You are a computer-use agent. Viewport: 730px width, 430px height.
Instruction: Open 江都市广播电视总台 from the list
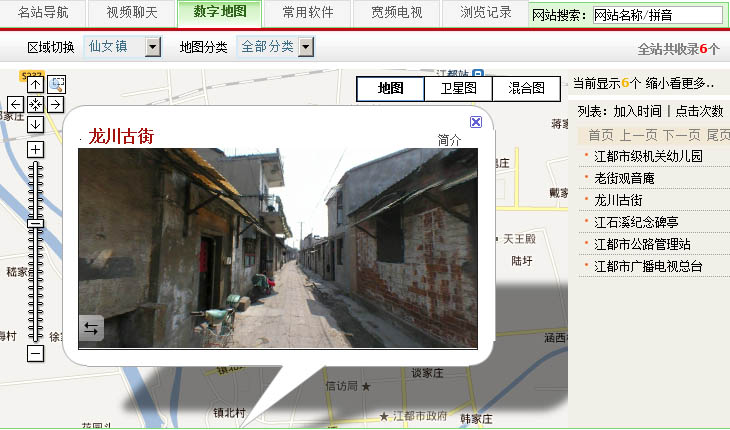(x=648, y=266)
